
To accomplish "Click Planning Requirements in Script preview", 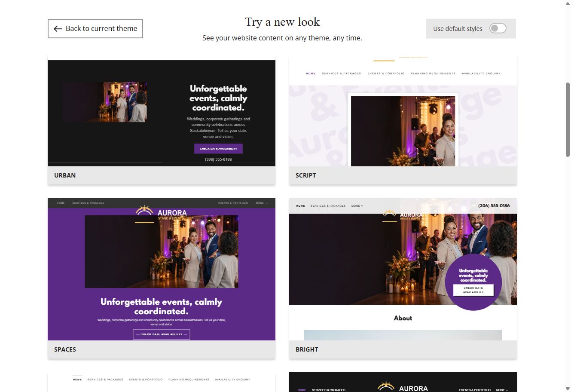I will 433,73.
